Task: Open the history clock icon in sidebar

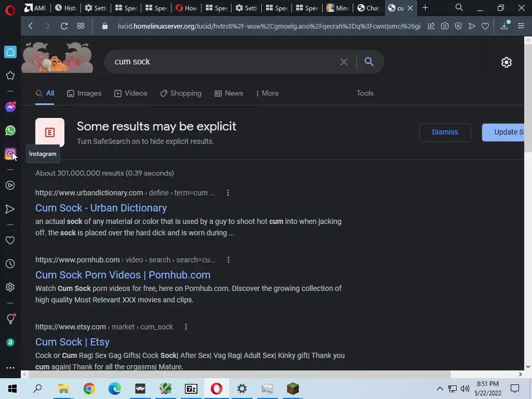Action: click(10, 263)
